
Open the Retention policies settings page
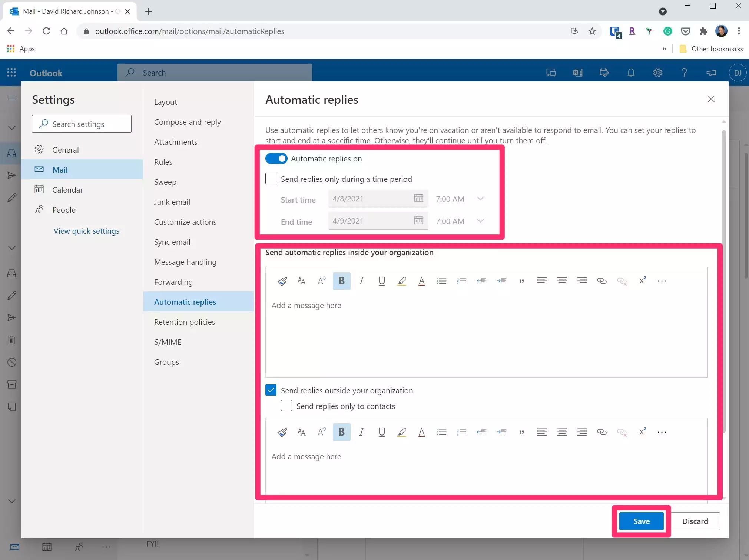184,322
